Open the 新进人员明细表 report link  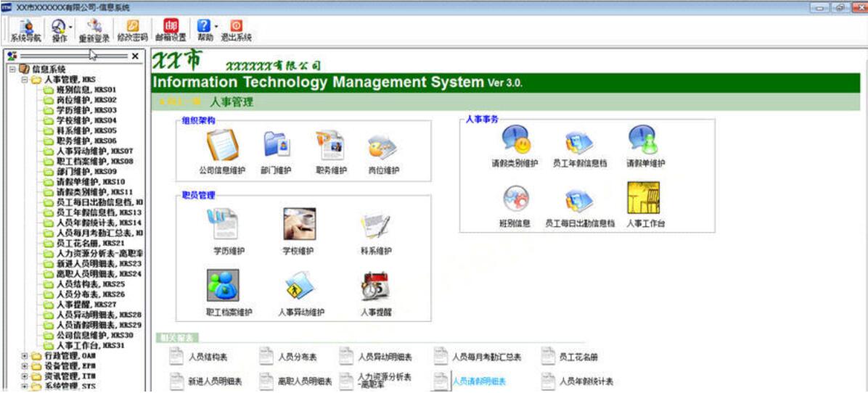215,381
